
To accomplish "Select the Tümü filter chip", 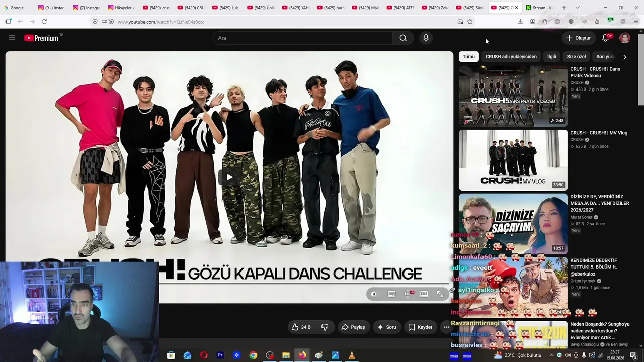I will click(469, 57).
